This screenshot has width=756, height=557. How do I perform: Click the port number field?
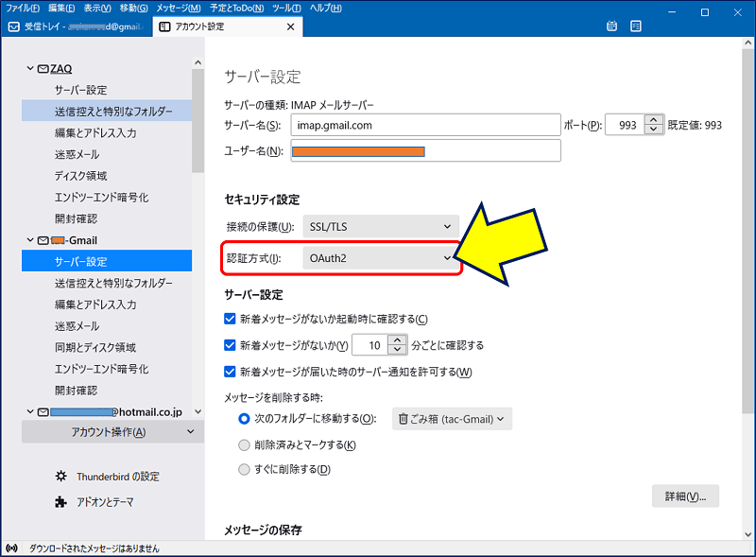625,125
